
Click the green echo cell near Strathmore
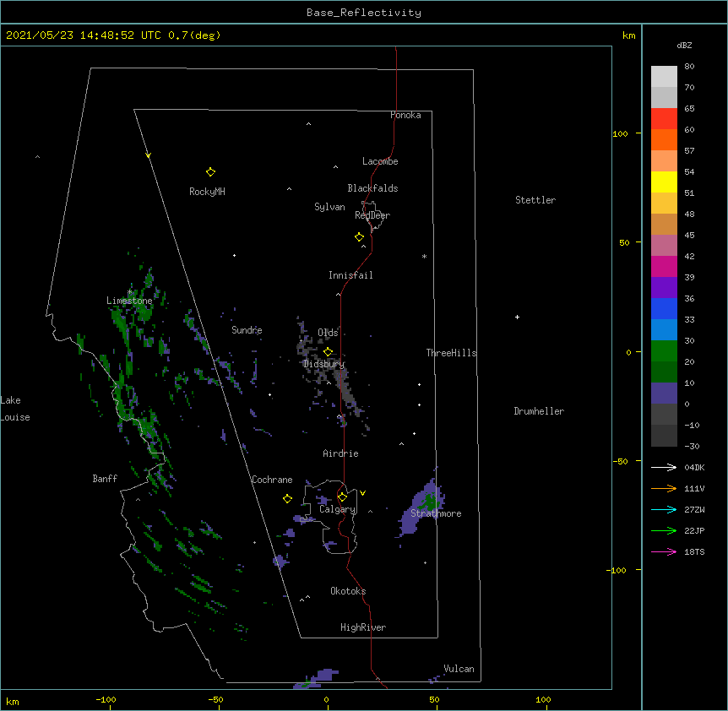click(431, 502)
